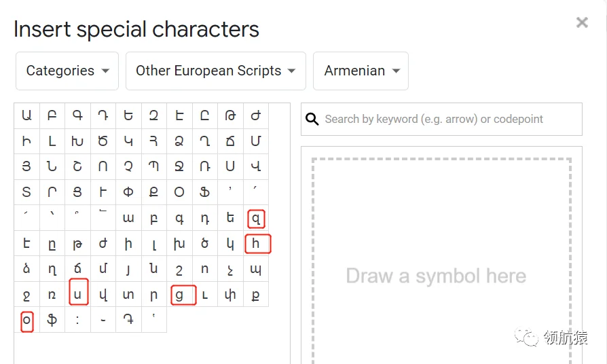Insert Armenian capital letter Ken Կ
Image resolution: width=607 pixels, height=364 pixels.
click(128, 141)
